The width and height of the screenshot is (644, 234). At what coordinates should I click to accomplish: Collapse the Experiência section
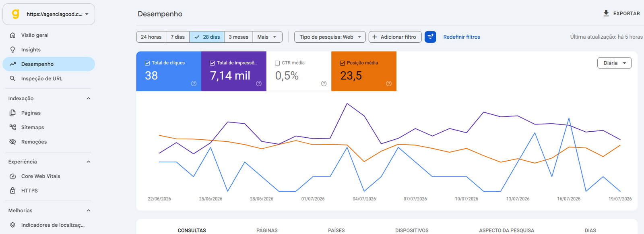pyautogui.click(x=89, y=162)
